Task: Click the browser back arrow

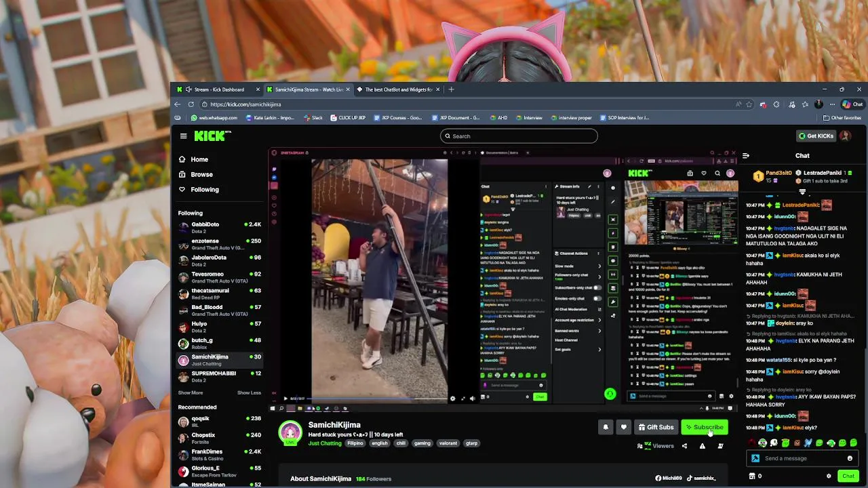Action: tap(178, 104)
